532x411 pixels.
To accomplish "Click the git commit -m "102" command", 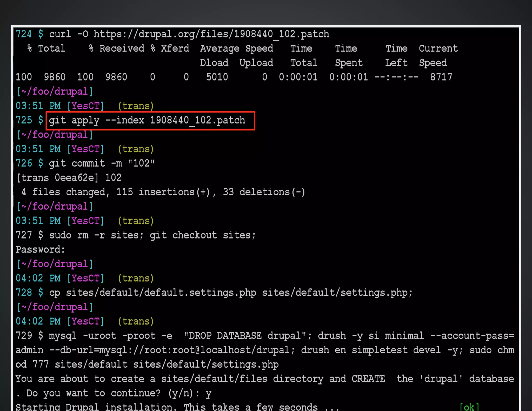I will (102, 163).
